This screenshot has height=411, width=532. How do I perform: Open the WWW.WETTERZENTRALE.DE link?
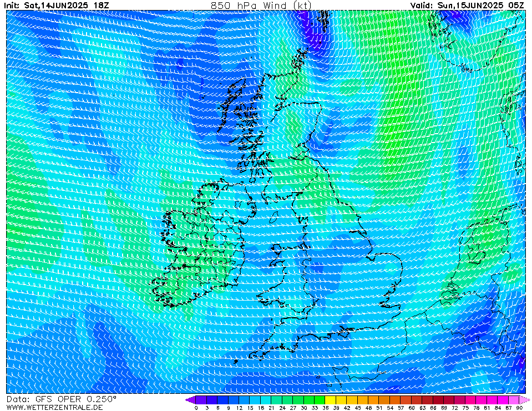tap(54, 407)
